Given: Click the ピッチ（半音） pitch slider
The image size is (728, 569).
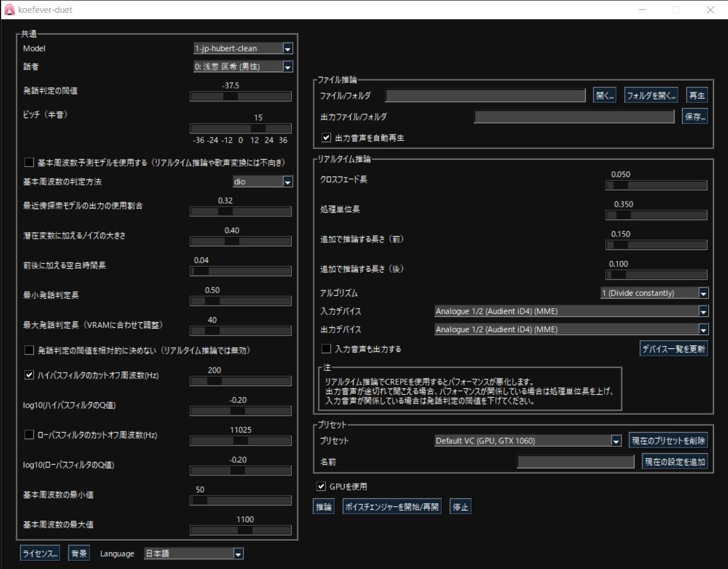Looking at the screenshot, I should (241, 128).
